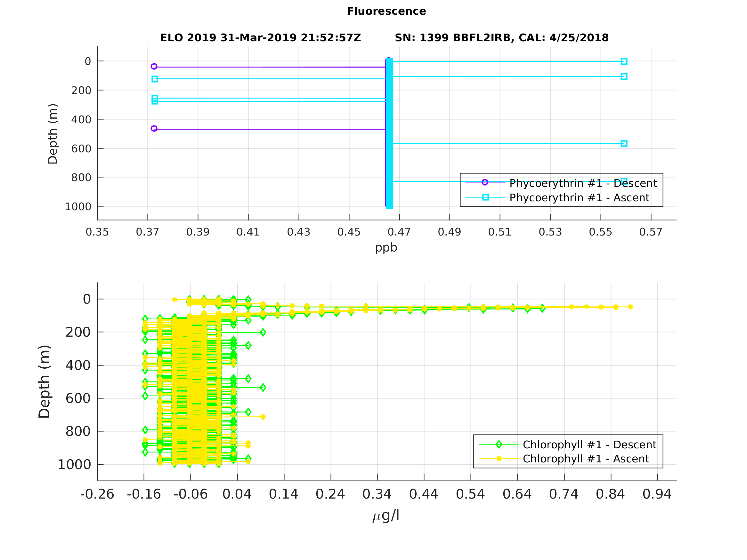The height and width of the screenshot is (560, 747).
Task: Click the rightmost yellow chlorophyll ascent data point
Action: pyautogui.click(x=630, y=307)
